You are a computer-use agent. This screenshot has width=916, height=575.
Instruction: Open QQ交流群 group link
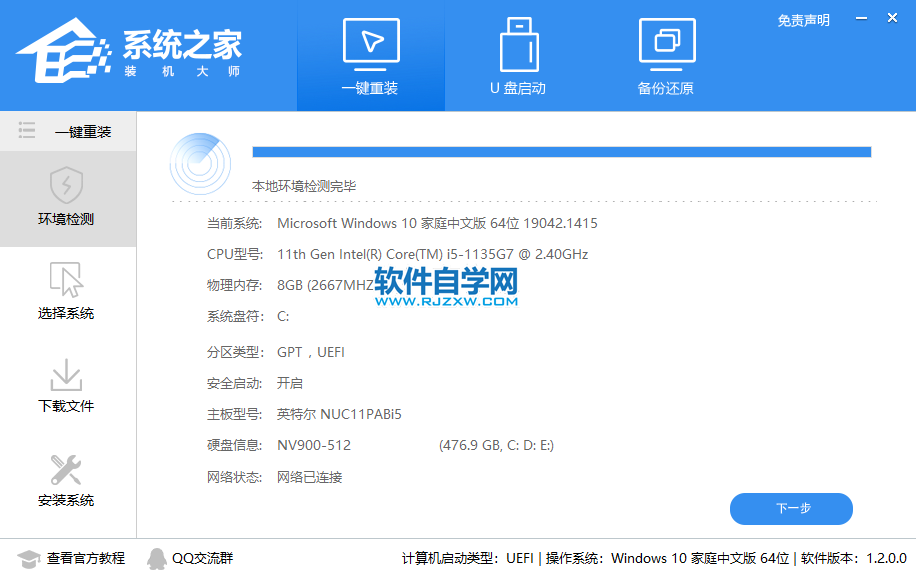202,559
